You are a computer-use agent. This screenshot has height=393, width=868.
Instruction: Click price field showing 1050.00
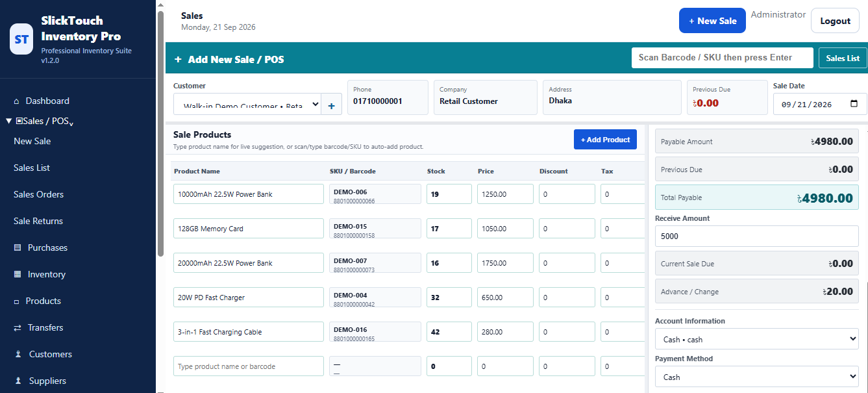(x=505, y=229)
